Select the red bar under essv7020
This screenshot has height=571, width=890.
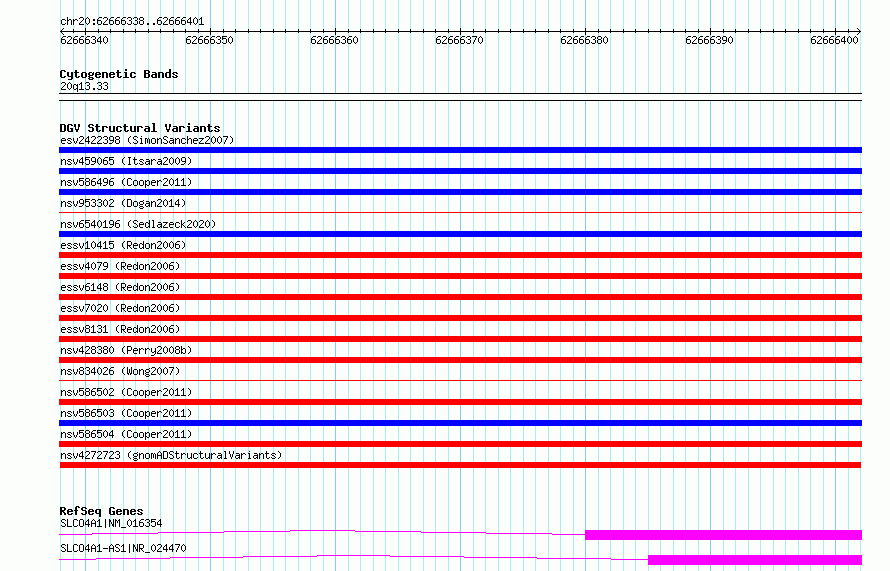tap(460, 318)
